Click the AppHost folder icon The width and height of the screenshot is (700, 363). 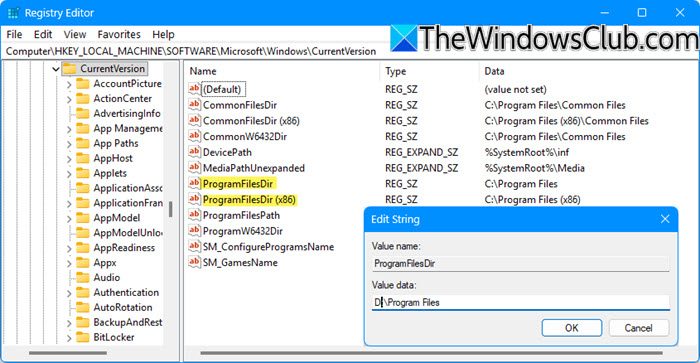83,158
